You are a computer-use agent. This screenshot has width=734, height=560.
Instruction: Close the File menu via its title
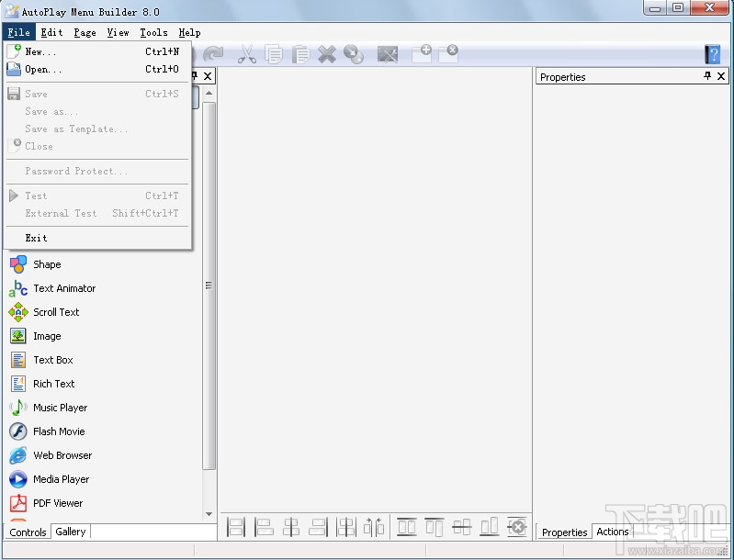point(18,32)
